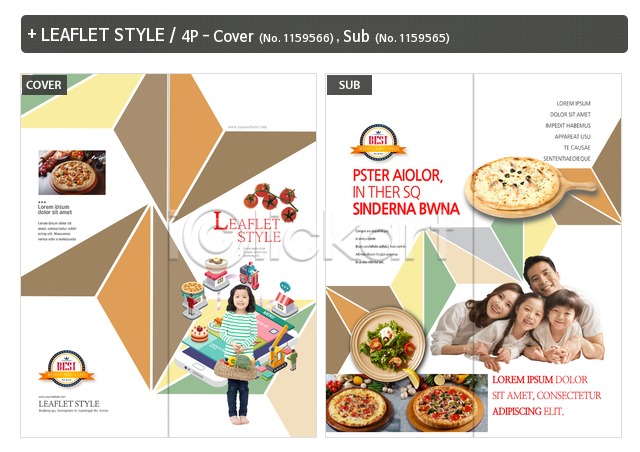This screenshot has width=640, height=452.
Task: Click the BEST badge on the cover page
Action: point(67,368)
